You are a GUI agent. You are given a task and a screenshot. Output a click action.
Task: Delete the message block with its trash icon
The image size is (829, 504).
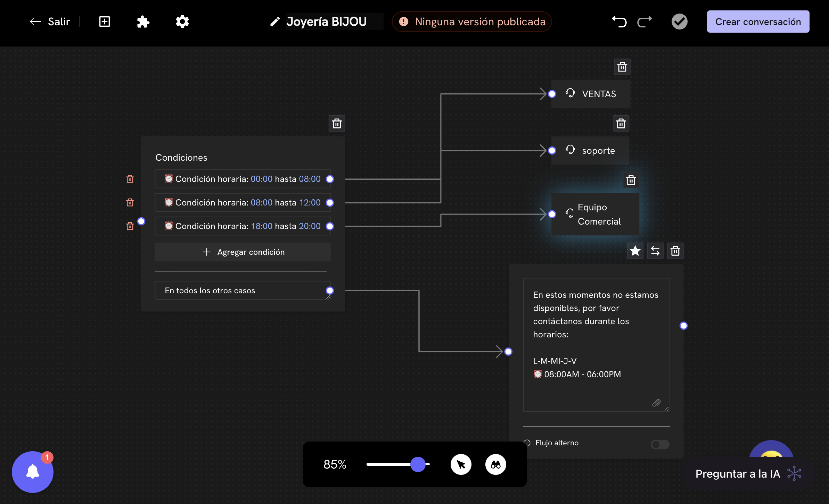click(x=675, y=251)
